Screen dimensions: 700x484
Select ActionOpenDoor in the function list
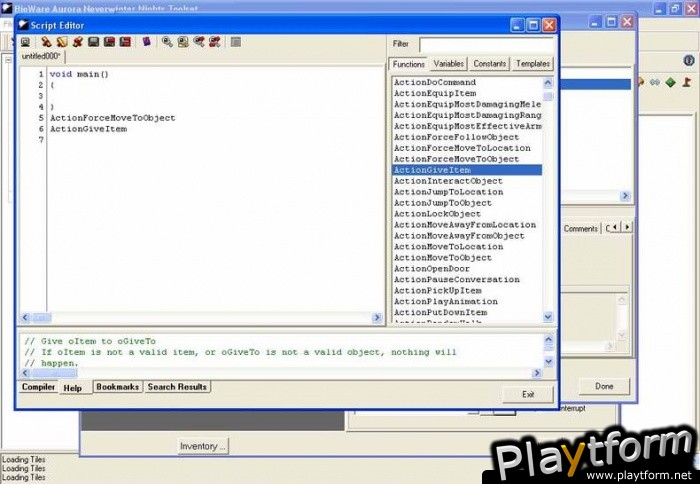click(467, 268)
